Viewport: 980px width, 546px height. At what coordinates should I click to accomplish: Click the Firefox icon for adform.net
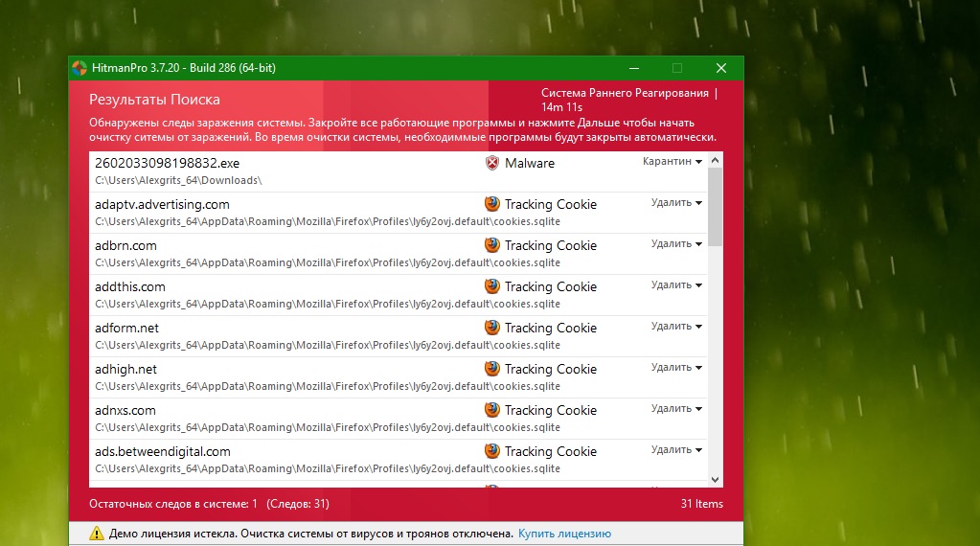coord(492,328)
